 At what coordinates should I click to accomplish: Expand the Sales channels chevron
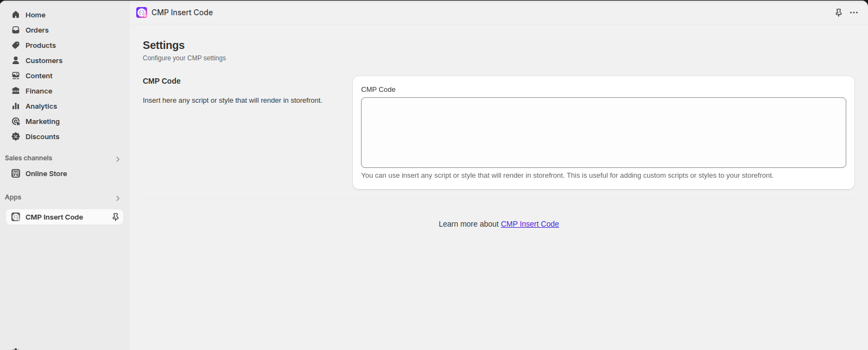coord(118,159)
